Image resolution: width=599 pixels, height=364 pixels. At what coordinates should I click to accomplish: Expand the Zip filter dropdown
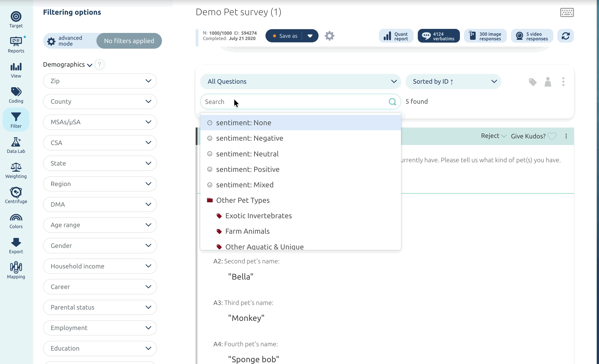[100, 81]
